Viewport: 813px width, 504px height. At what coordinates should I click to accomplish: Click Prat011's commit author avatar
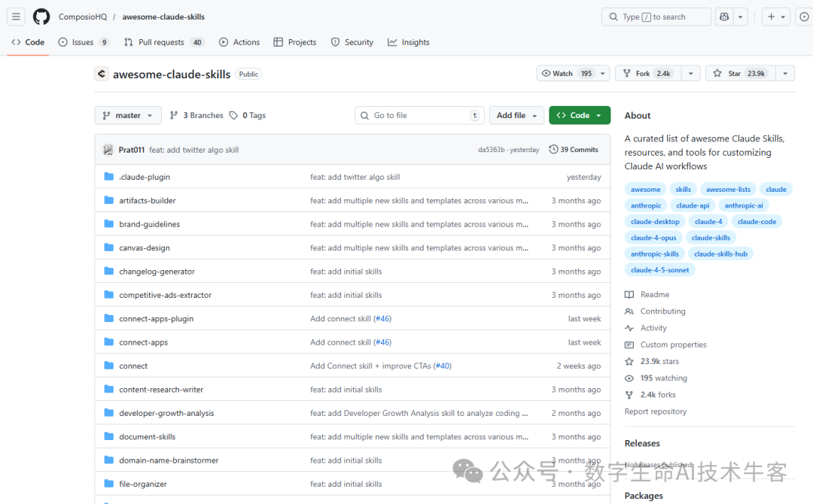point(108,150)
